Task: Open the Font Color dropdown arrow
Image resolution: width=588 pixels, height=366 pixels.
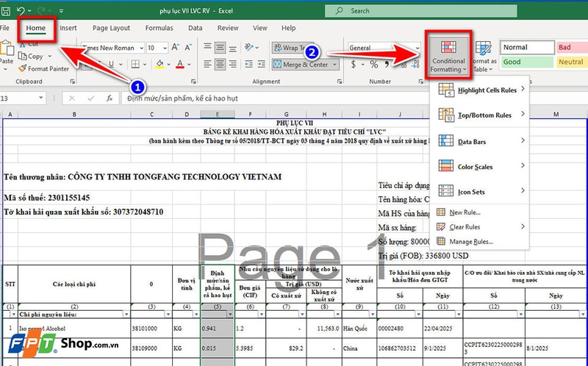Action: 189,64
